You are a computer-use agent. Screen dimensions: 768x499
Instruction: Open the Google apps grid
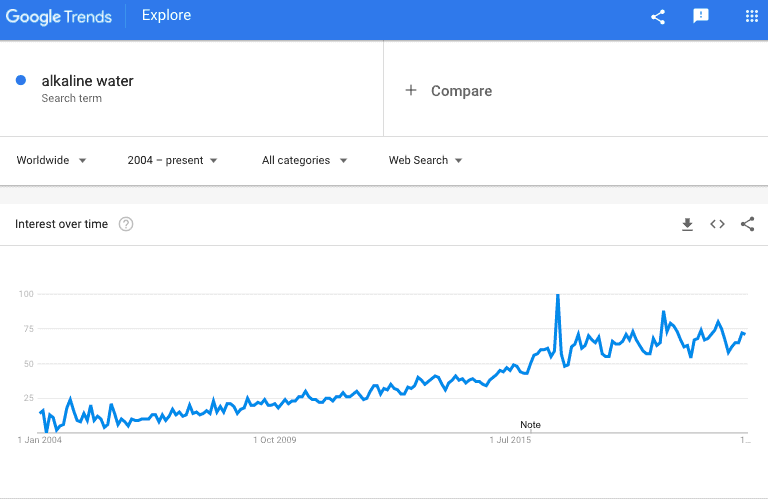pyautogui.click(x=752, y=16)
